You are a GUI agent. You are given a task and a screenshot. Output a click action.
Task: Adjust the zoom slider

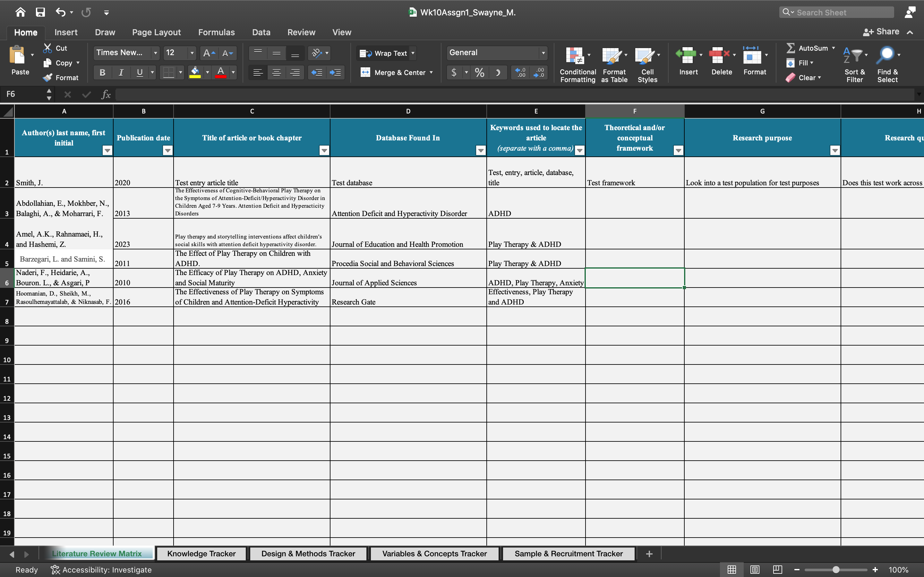[836, 569]
